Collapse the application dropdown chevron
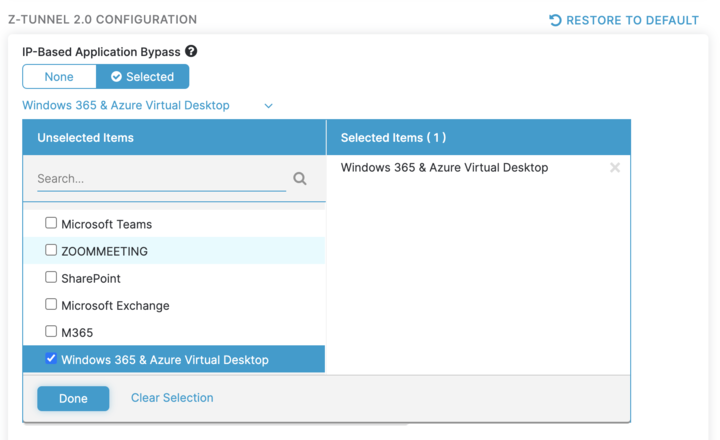This screenshot has height=440, width=720. point(269,106)
